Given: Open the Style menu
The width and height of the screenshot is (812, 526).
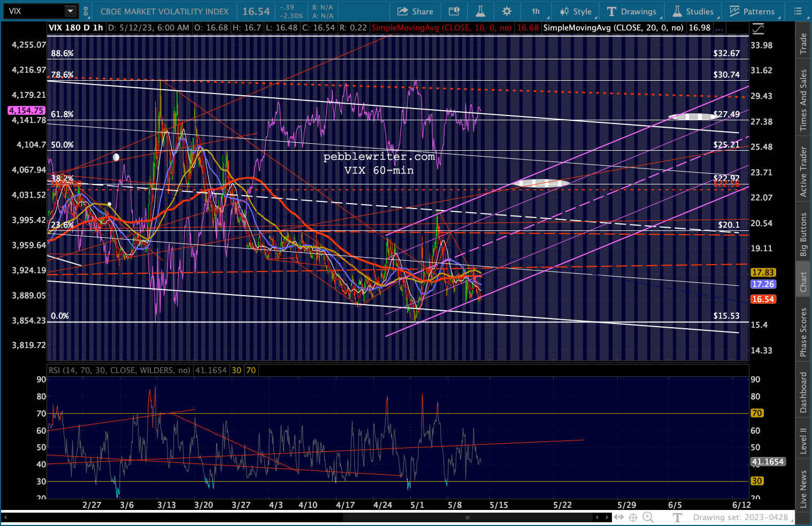Looking at the screenshot, I should pyautogui.click(x=576, y=11).
